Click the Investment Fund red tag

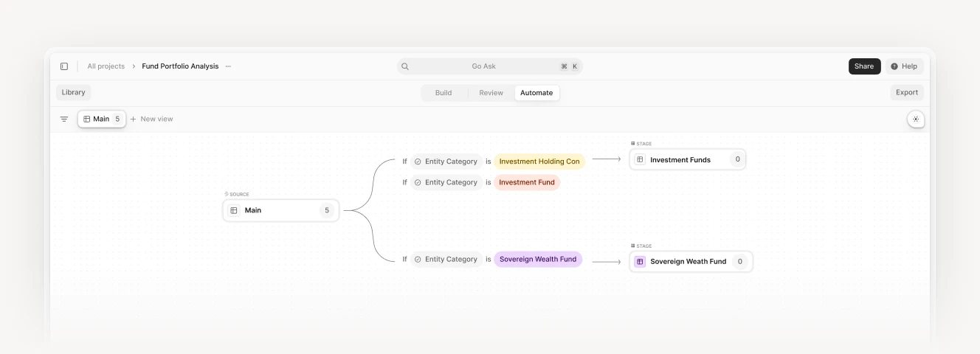point(527,182)
